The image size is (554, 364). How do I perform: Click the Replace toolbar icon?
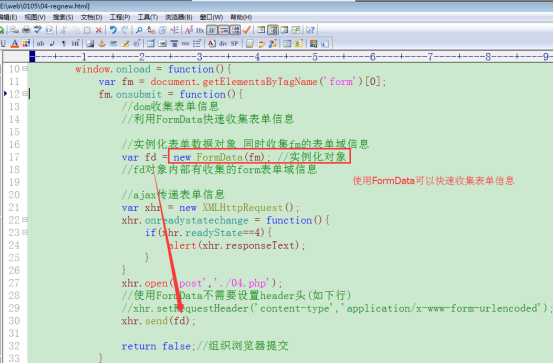151,30
